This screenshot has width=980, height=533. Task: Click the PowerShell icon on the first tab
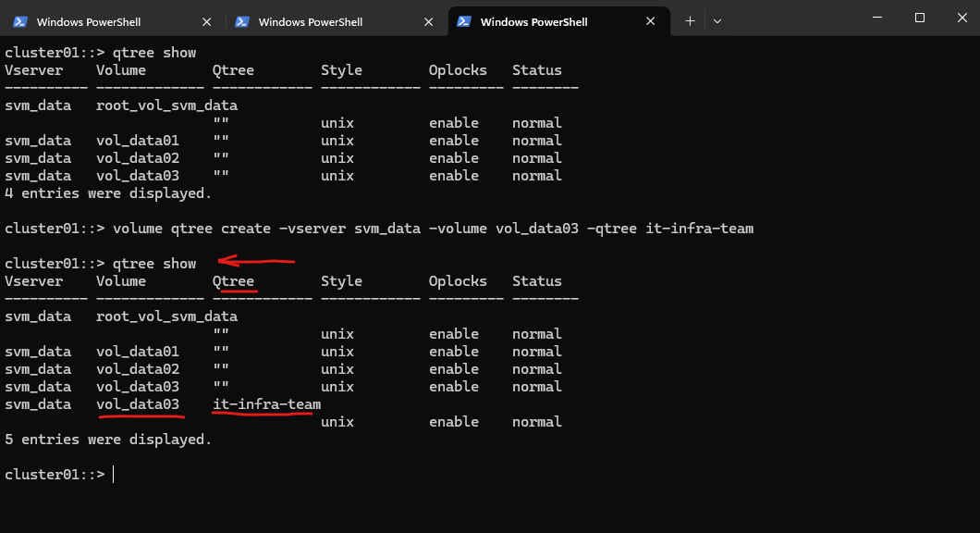pos(20,21)
